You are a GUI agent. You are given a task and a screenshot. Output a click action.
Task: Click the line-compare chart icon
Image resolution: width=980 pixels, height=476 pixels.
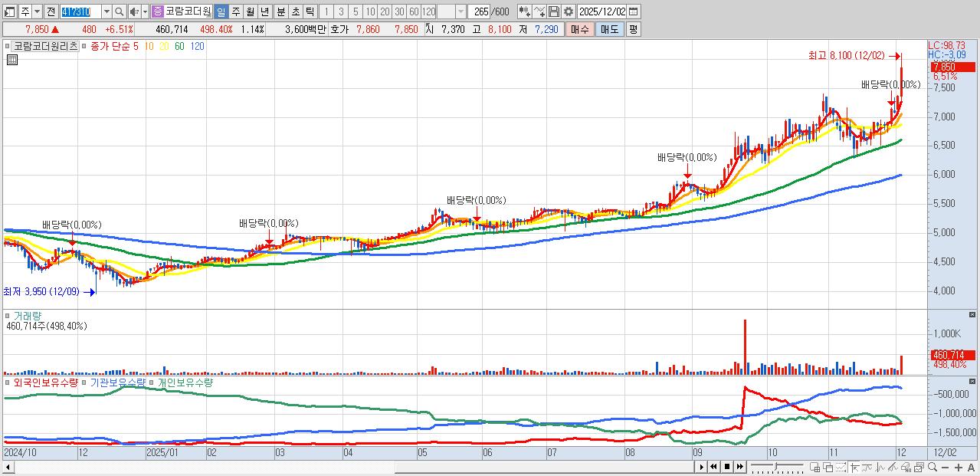click(867, 467)
